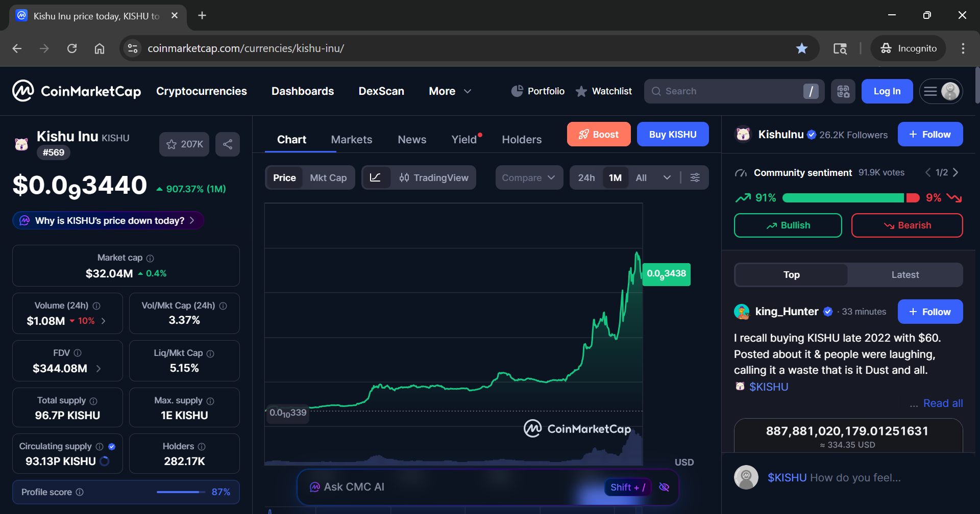Expand Volume (24h) details chevron
The image size is (980, 514).
coord(104,321)
